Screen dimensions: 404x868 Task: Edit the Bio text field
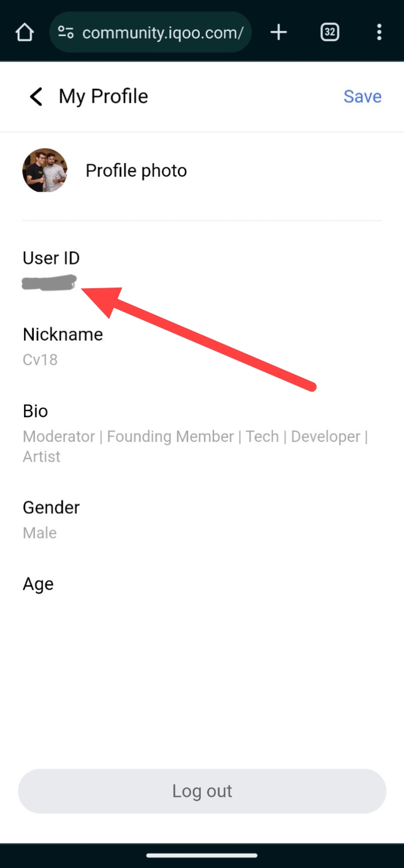[195, 446]
